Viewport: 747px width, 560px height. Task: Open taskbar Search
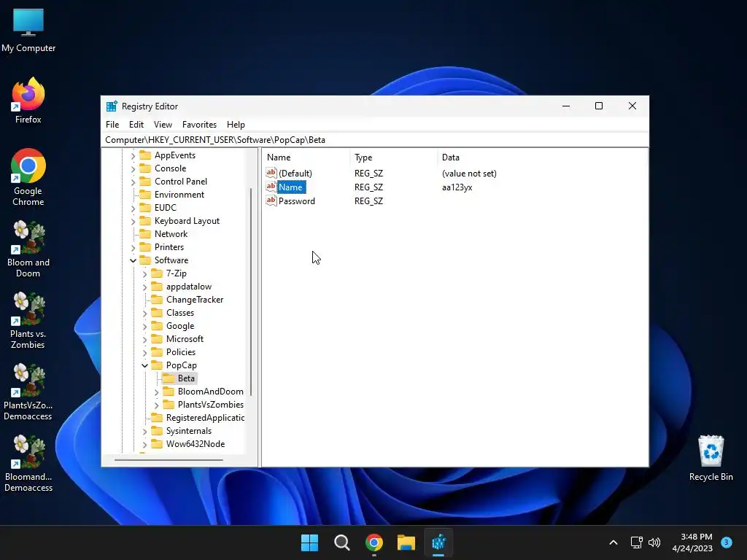(342, 542)
